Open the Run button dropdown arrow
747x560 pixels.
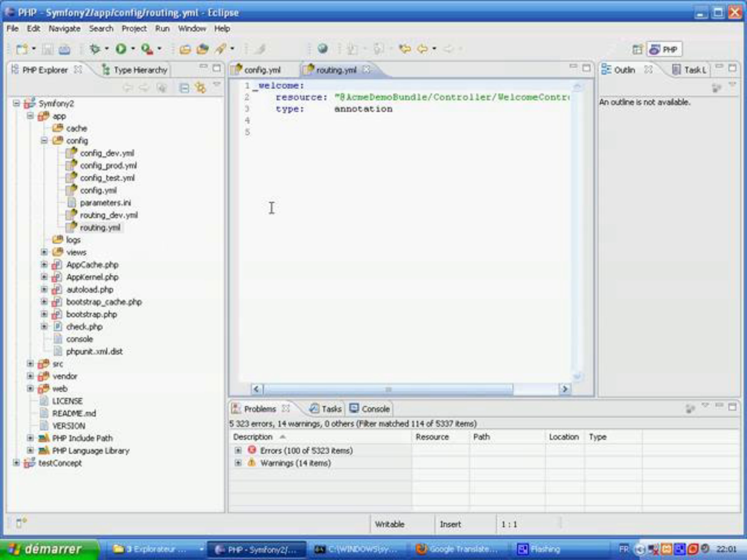point(133,49)
